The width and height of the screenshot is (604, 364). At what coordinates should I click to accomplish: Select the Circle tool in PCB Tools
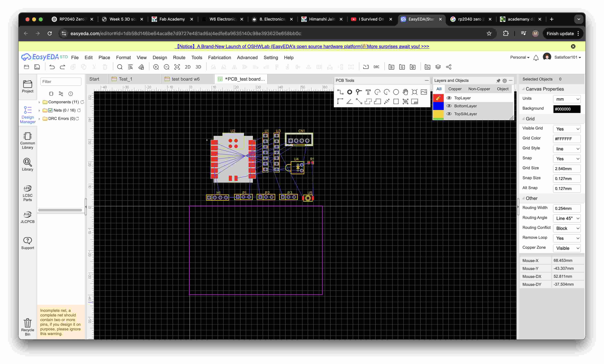pyautogui.click(x=396, y=92)
